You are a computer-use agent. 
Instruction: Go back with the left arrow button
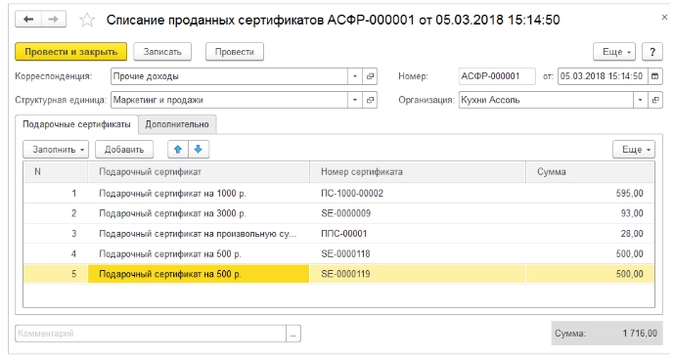28,19
